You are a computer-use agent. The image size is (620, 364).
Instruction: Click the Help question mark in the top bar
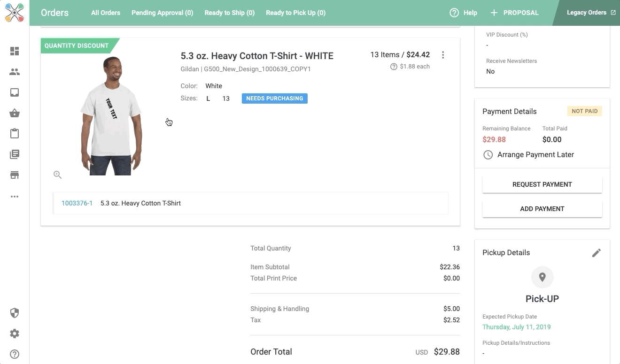(453, 13)
